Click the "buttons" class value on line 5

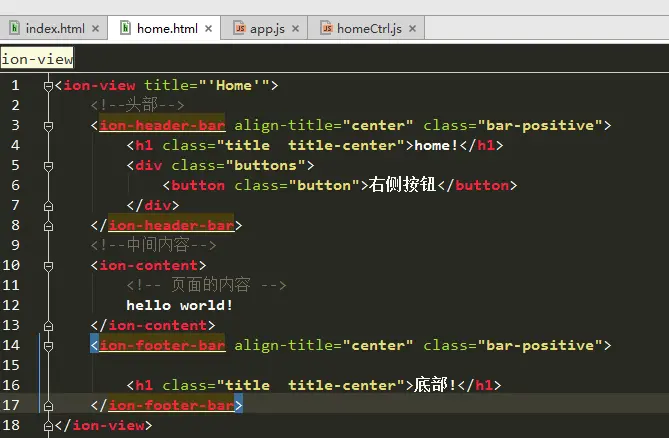point(265,165)
